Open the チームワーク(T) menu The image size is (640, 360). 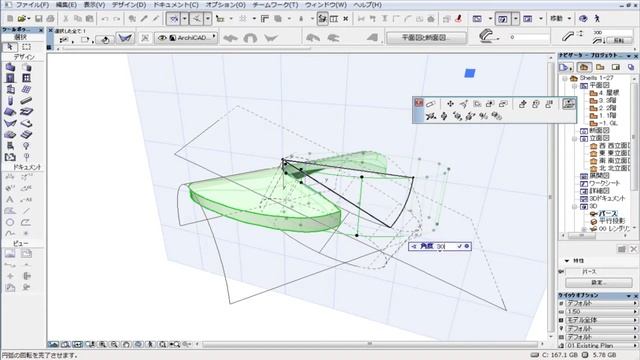pos(276,5)
